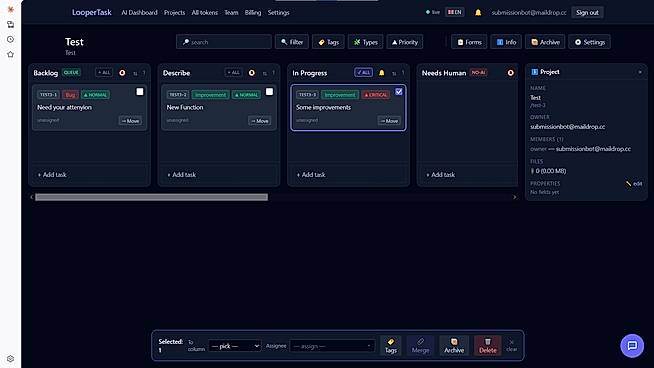Toggle the live status indicator
654x368 pixels.
433,12
